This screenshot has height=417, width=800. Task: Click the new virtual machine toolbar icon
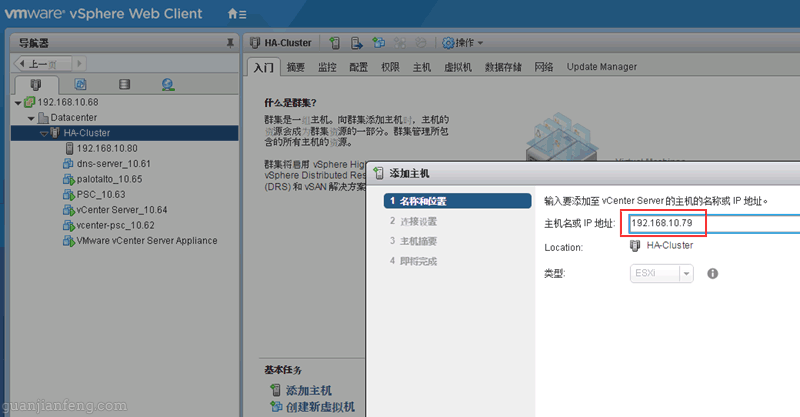point(378,43)
